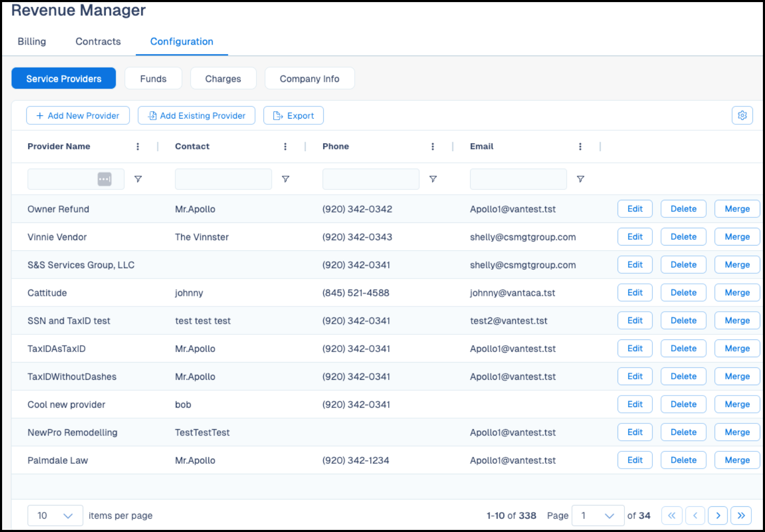Image resolution: width=765 pixels, height=532 pixels.
Task: Go to first page arrow
Action: tap(672, 515)
